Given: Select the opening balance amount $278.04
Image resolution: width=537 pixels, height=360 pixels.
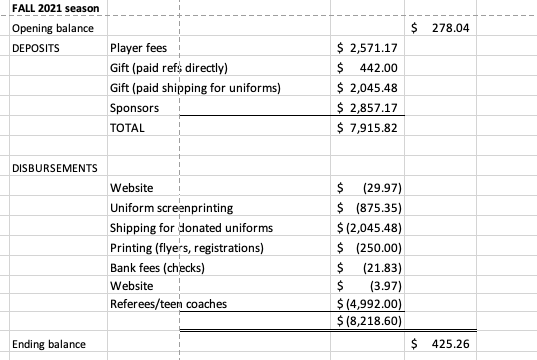Looking at the screenshot, I should pos(440,28).
